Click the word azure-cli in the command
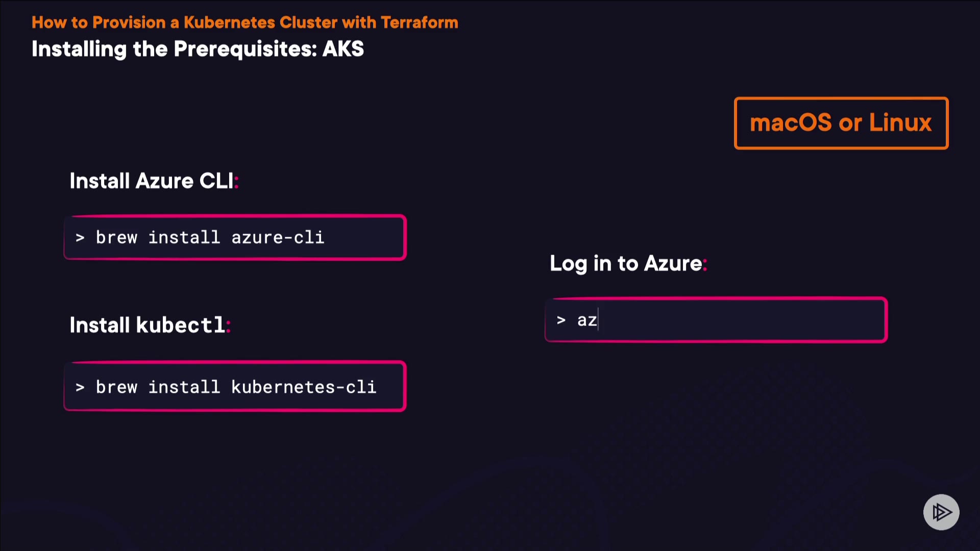Image resolution: width=980 pixels, height=551 pixels. coord(278,238)
